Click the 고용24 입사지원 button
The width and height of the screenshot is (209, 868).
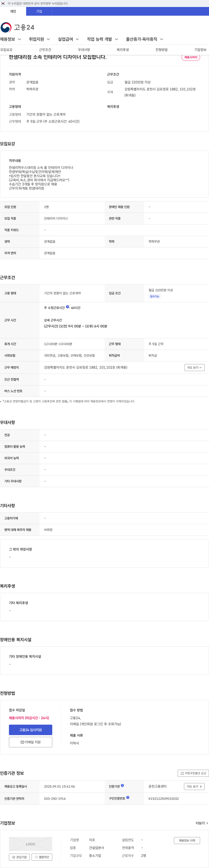[31, 730]
